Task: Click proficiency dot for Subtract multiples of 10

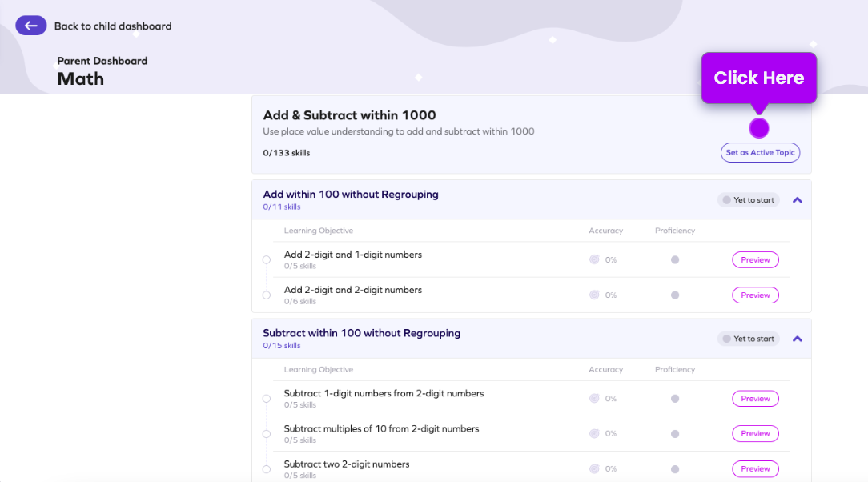Action: (675, 433)
